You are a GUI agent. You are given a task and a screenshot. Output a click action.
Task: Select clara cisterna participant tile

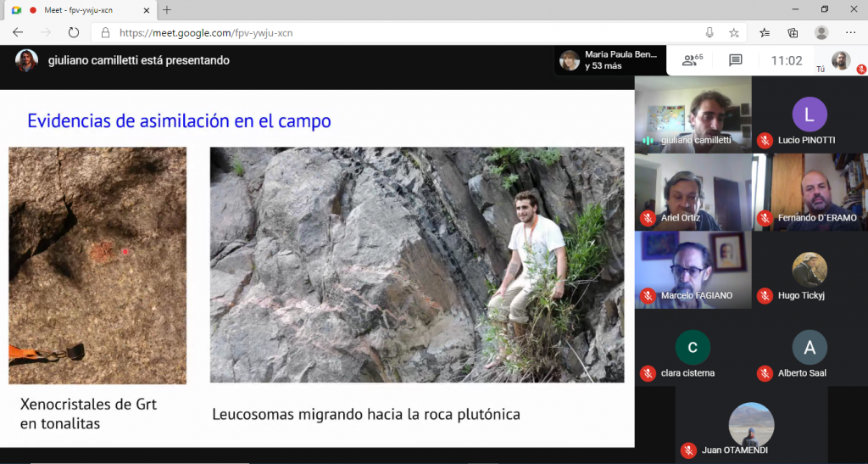693,347
